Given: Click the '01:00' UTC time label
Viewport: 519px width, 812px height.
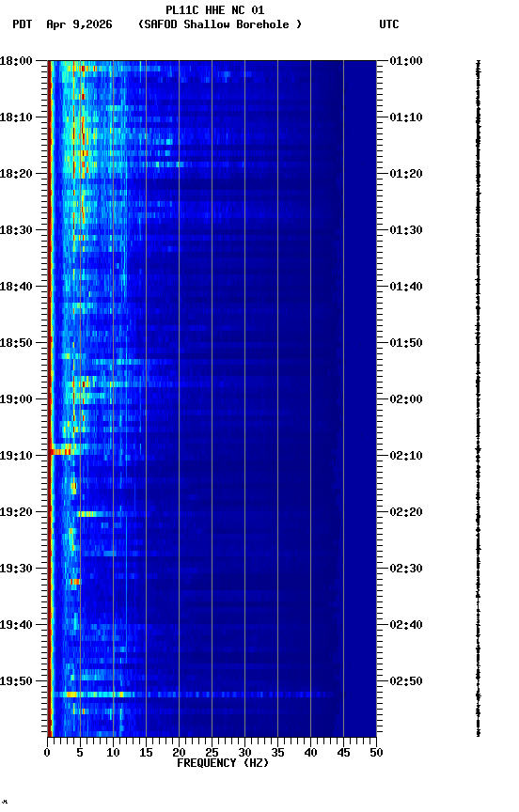Looking at the screenshot, I should point(406,61).
